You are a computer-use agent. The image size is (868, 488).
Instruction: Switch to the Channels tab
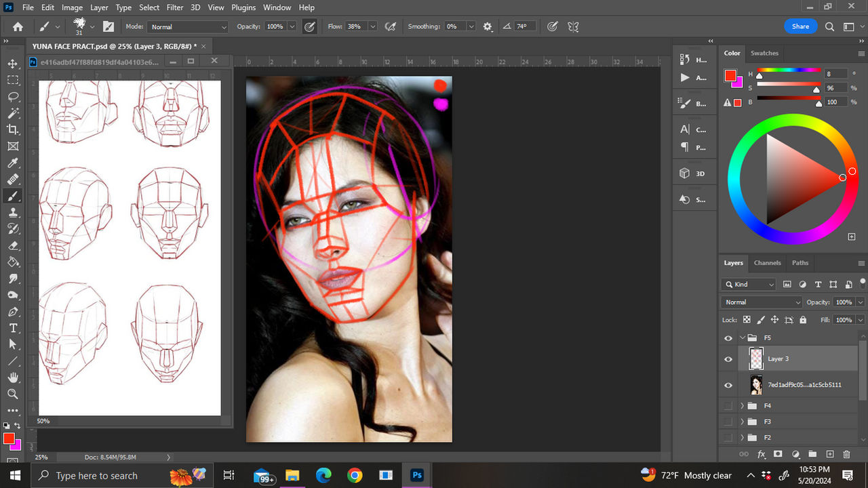tap(767, 263)
